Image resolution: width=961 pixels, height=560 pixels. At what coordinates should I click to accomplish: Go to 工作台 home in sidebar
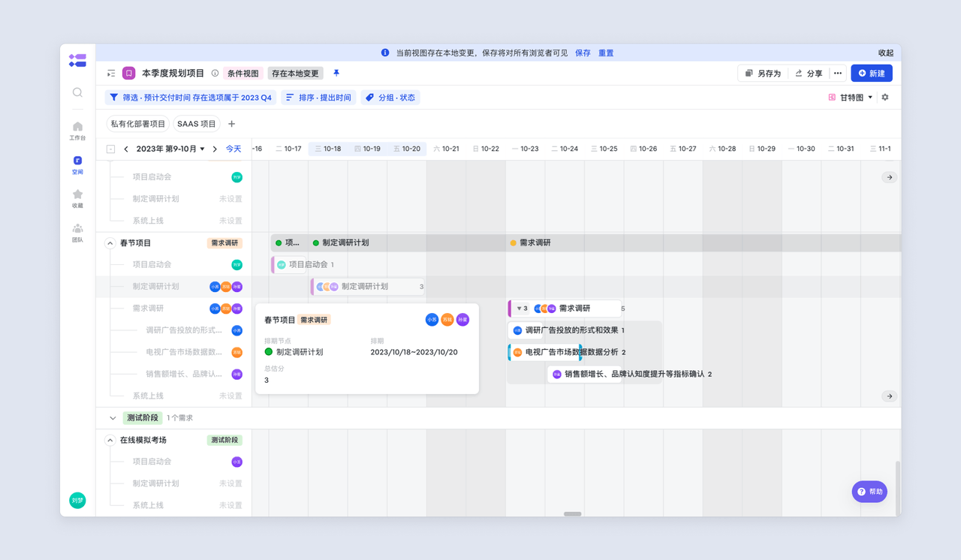(77, 131)
